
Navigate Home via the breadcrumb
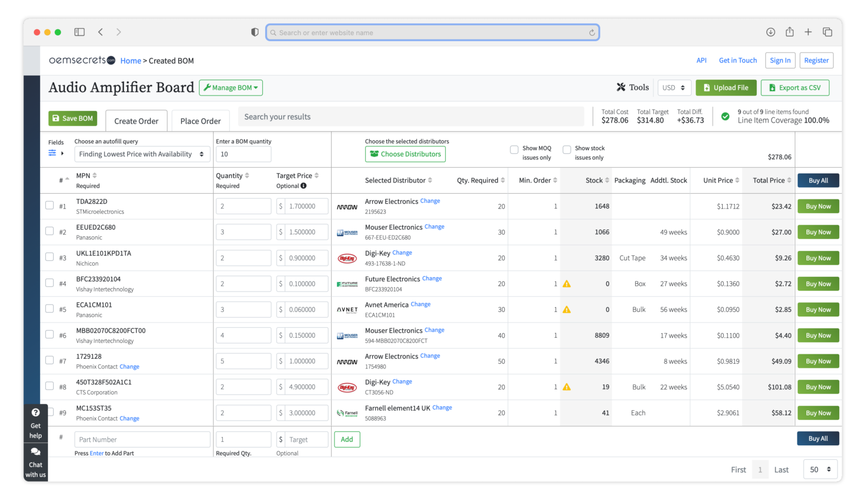131,60
